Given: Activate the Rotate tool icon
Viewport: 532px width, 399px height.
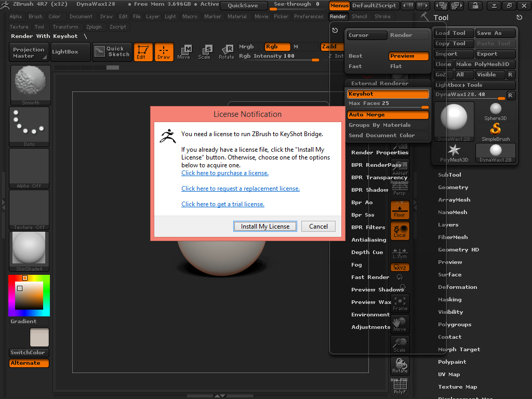Looking at the screenshot, I should pos(226,52).
